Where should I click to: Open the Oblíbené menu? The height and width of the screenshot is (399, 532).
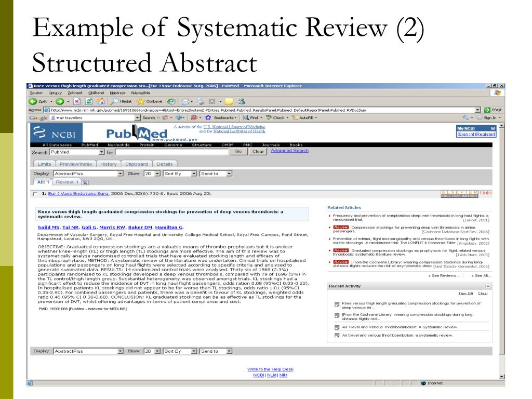tap(96, 92)
